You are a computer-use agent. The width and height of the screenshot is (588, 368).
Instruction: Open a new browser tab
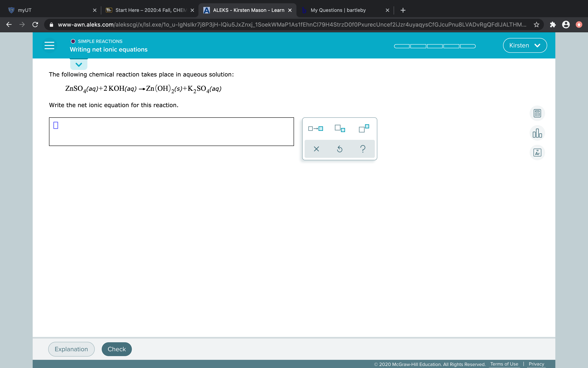click(x=403, y=10)
